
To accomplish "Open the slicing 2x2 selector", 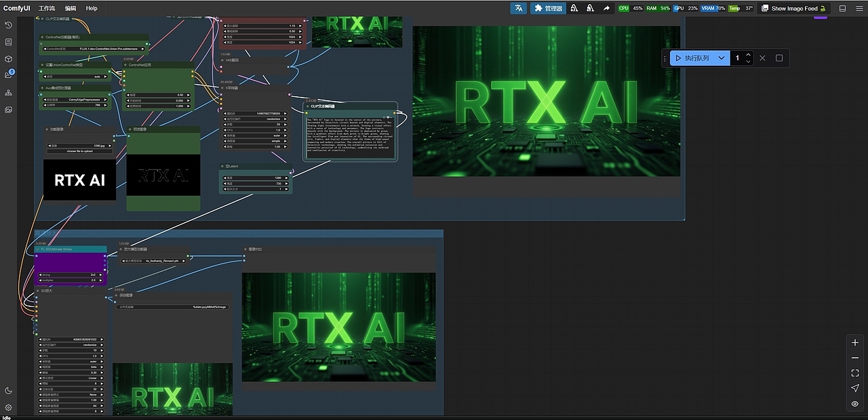I will coord(71,274).
